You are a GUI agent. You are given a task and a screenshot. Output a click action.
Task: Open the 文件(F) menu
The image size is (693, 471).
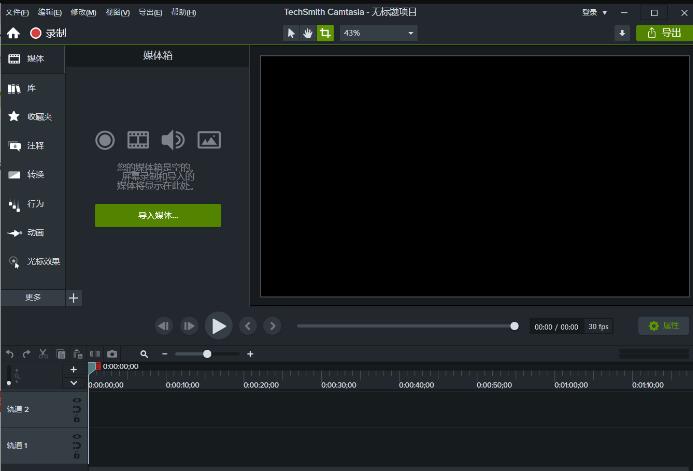pos(18,12)
